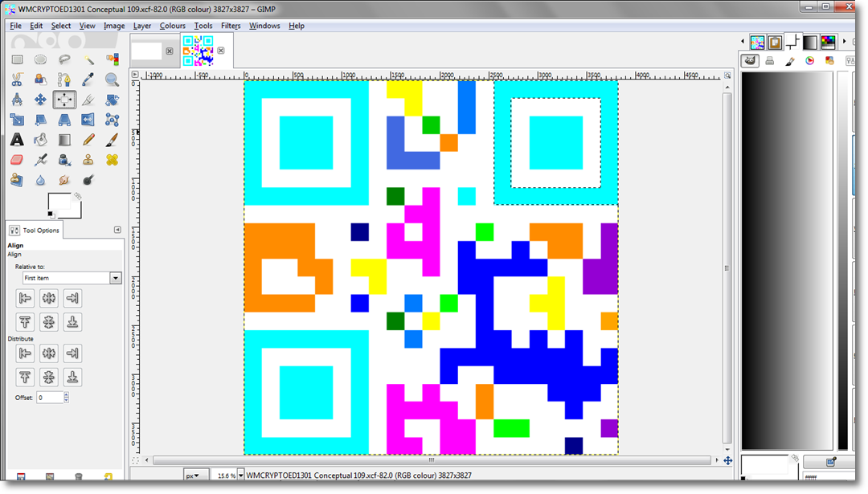Screen dimensions: 868x494
Task: Select the Colour Picker eyedropper tool
Action: tap(88, 80)
